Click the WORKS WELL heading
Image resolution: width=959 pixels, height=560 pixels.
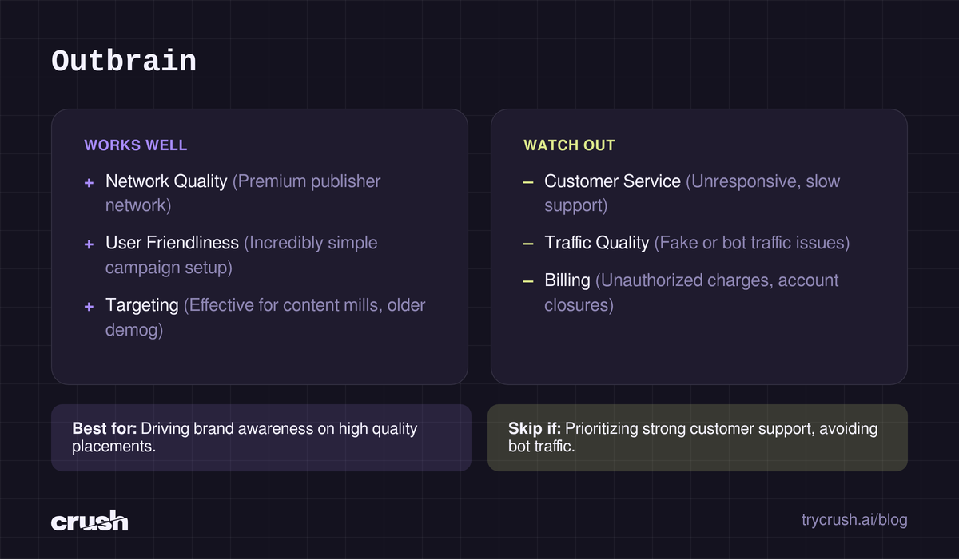(136, 145)
